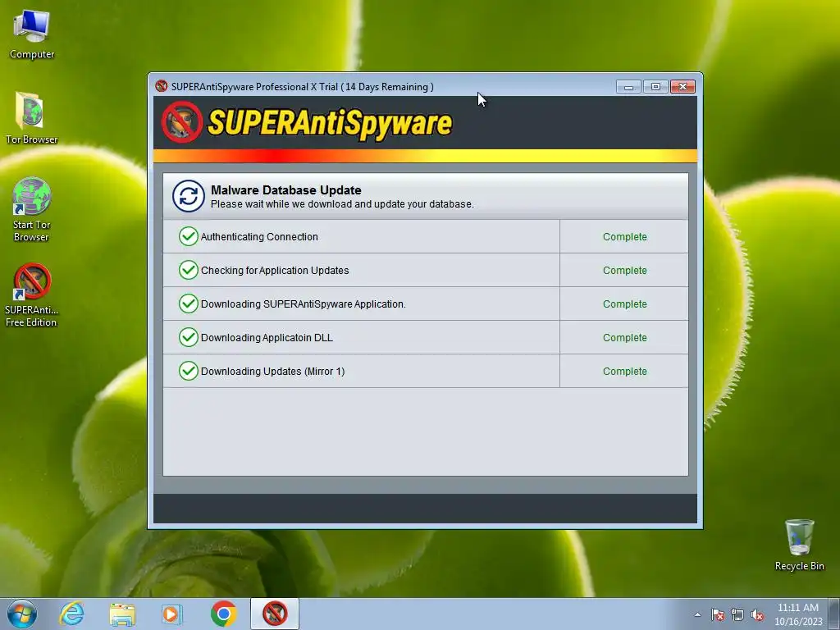Launch Internet Explorer from the taskbar

[72, 614]
